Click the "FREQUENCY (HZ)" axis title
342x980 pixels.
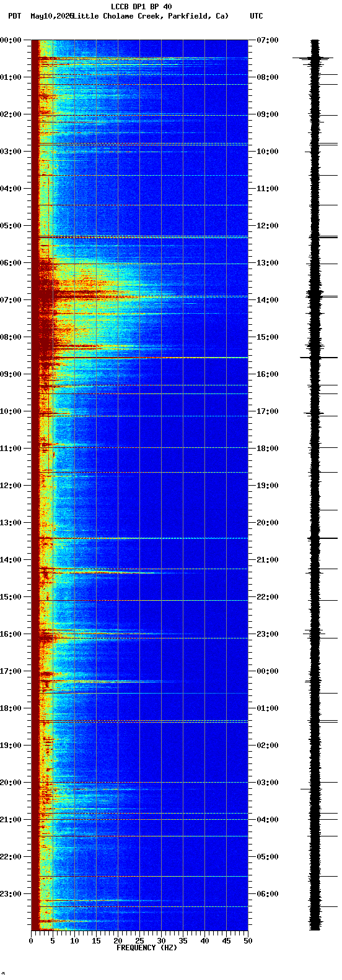(147, 948)
